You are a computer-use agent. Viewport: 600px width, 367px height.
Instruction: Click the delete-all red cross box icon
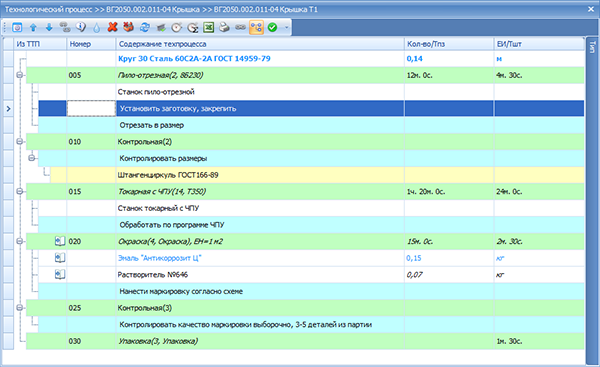tap(129, 27)
